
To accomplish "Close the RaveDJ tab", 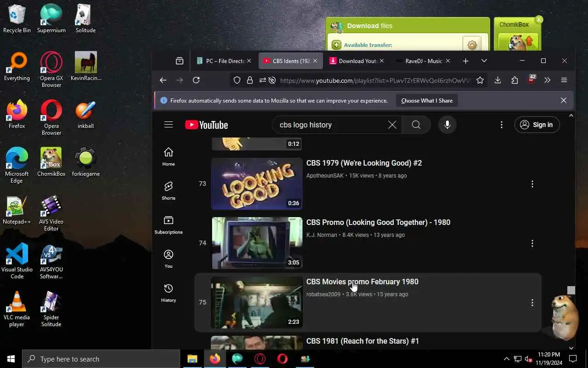I will click(447, 61).
